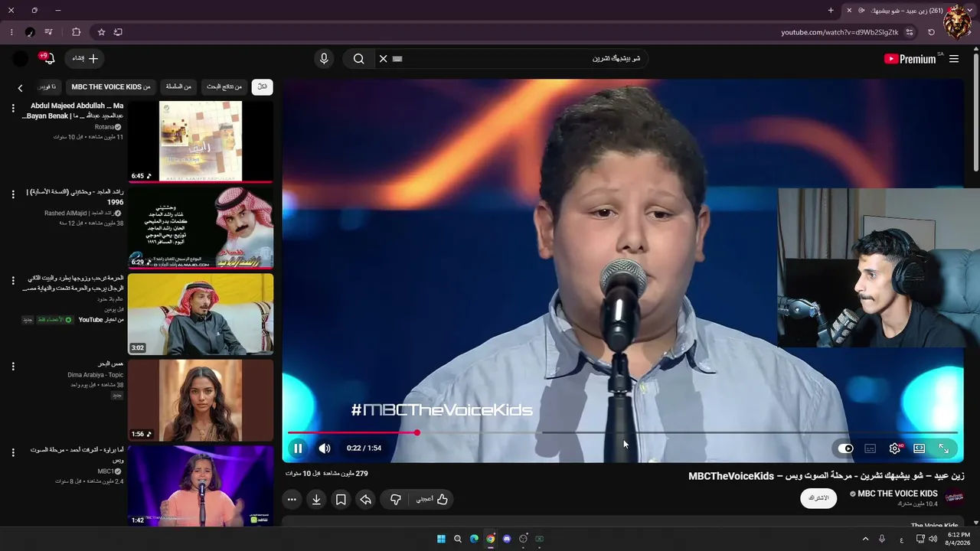Pause the video playback
This screenshot has height=551, width=980.
pyautogui.click(x=298, y=448)
